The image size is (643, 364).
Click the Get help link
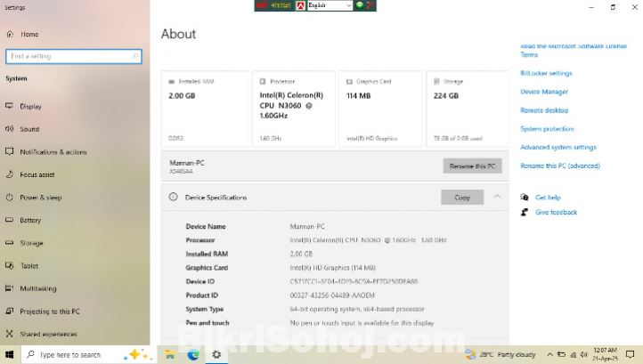pyautogui.click(x=548, y=198)
